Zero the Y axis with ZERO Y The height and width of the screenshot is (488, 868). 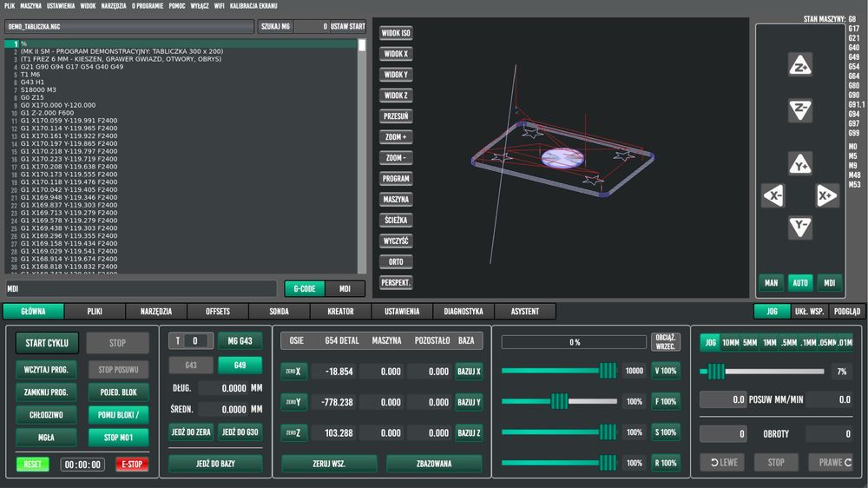pyautogui.click(x=293, y=402)
